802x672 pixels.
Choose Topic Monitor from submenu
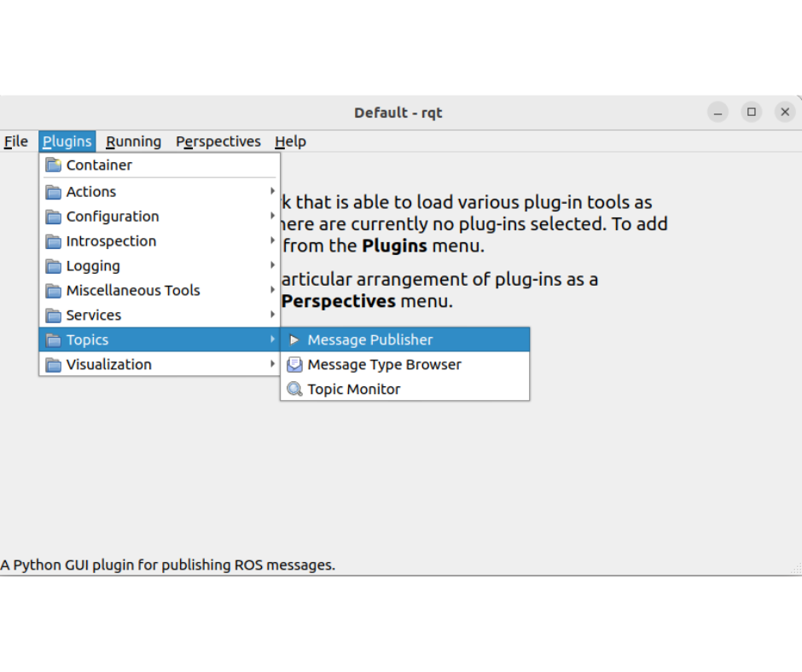pos(354,389)
